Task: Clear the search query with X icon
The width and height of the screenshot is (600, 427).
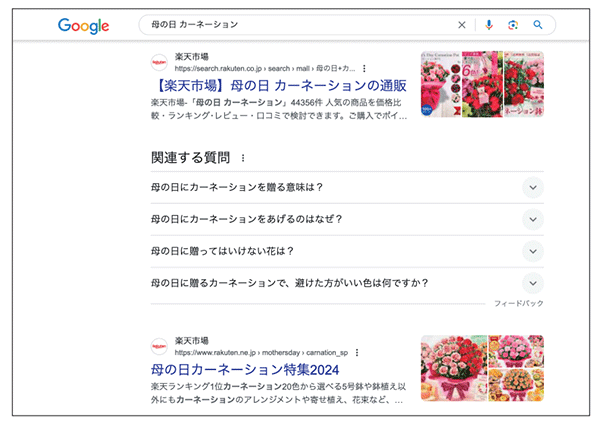Action: [x=462, y=25]
